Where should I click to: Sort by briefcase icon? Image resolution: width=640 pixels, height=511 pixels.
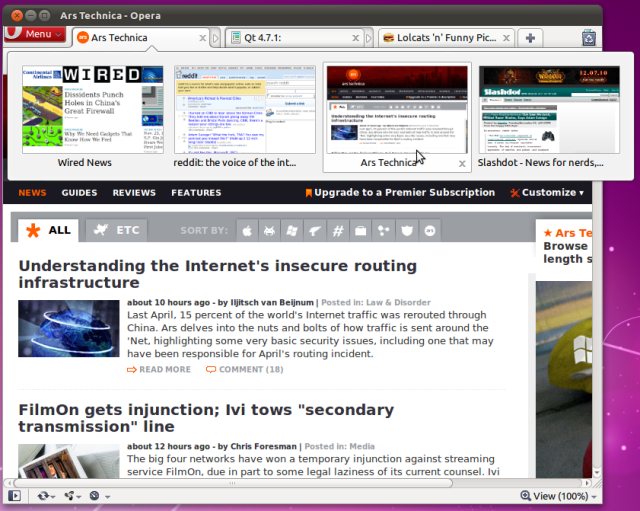(360, 231)
